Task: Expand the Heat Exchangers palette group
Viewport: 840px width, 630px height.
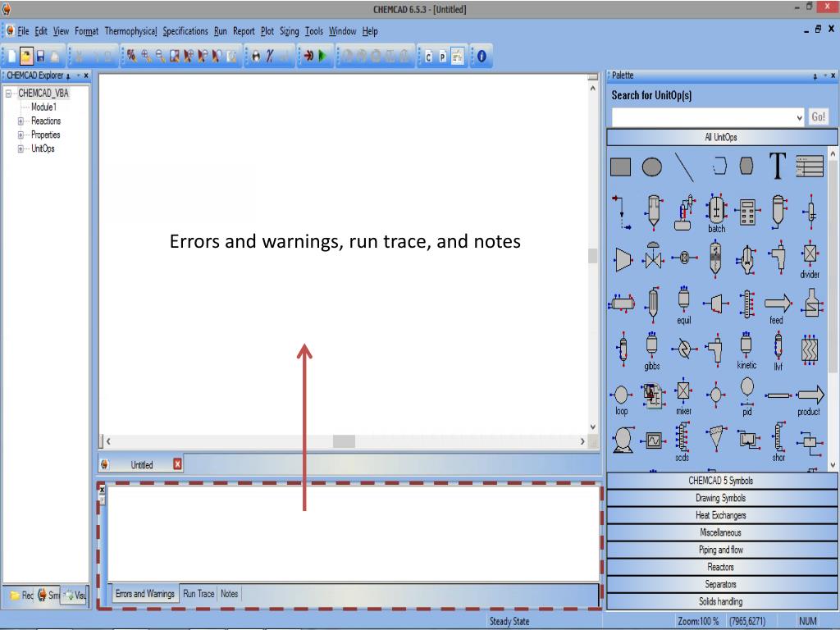Action: [720, 515]
